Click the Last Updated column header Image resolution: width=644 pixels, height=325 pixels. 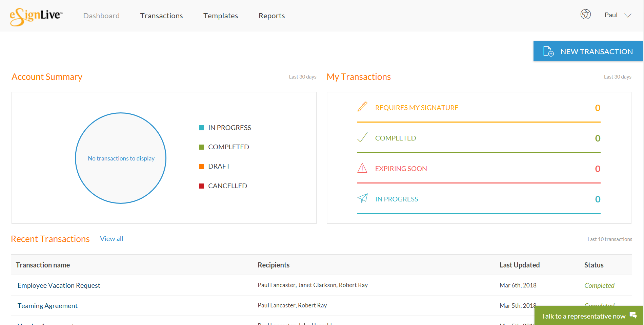click(x=520, y=265)
